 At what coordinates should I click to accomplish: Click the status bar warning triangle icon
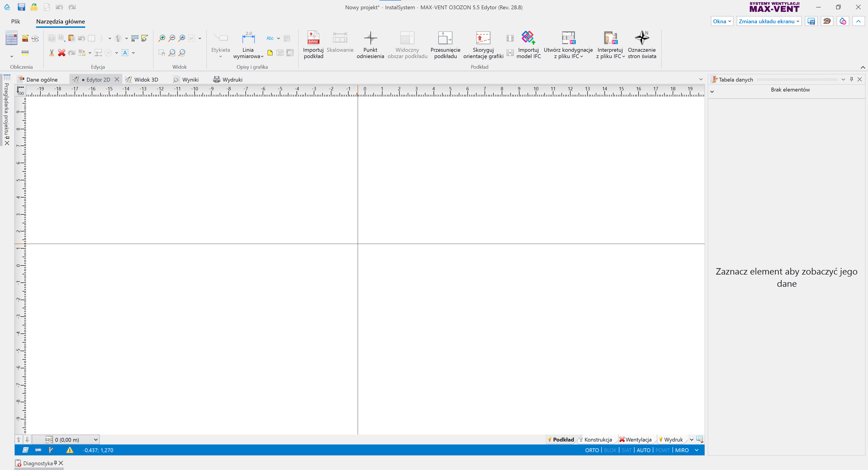pos(70,450)
